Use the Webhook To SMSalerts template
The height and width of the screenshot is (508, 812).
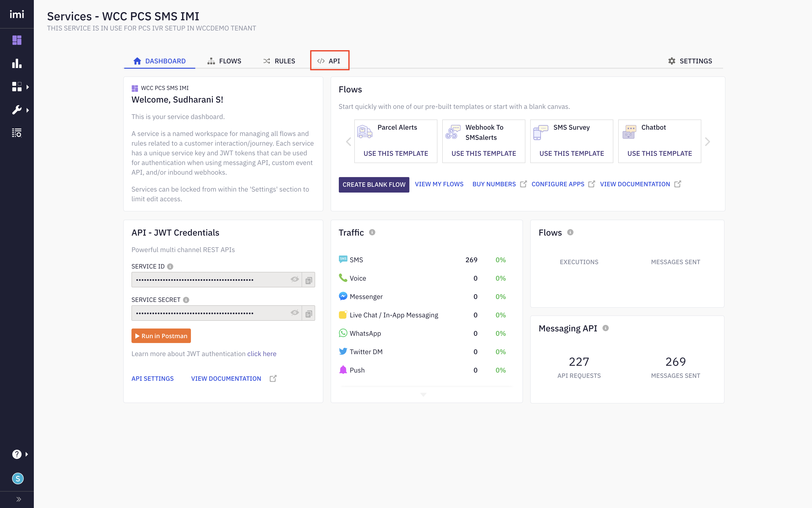click(x=484, y=154)
